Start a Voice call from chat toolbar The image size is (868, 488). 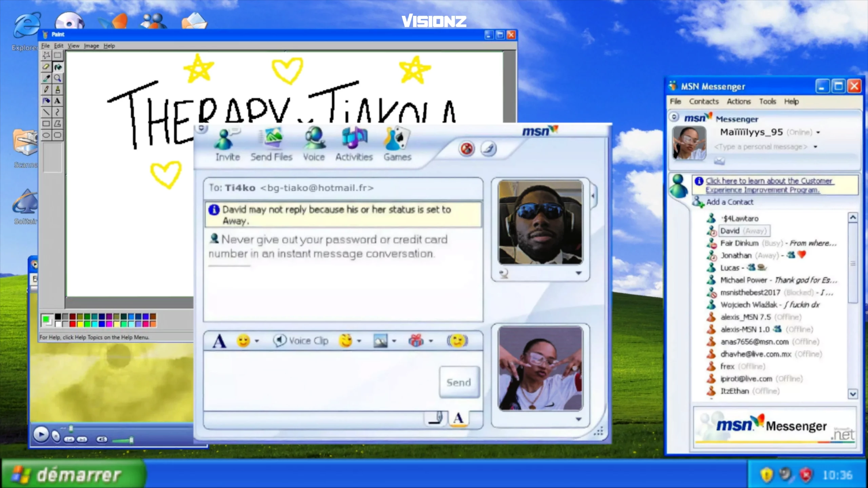click(314, 145)
